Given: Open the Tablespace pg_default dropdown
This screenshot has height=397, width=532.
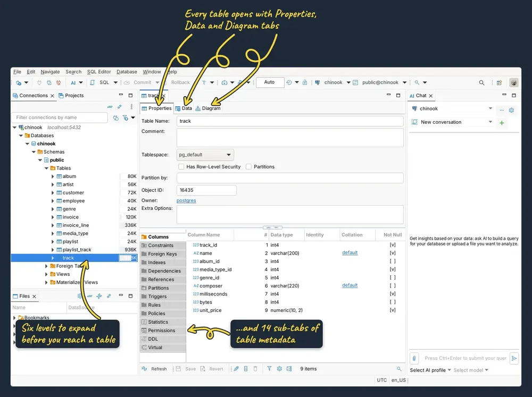Looking at the screenshot, I should coord(205,155).
